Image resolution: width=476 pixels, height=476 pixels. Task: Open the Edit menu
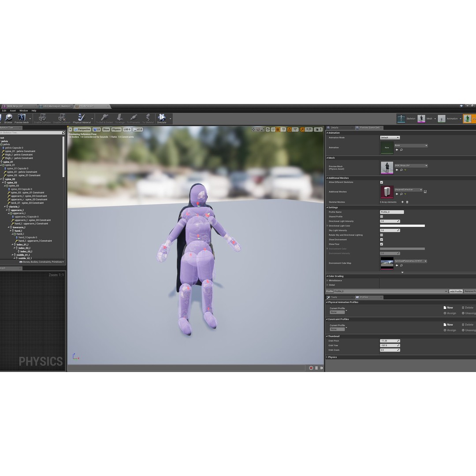4,111
